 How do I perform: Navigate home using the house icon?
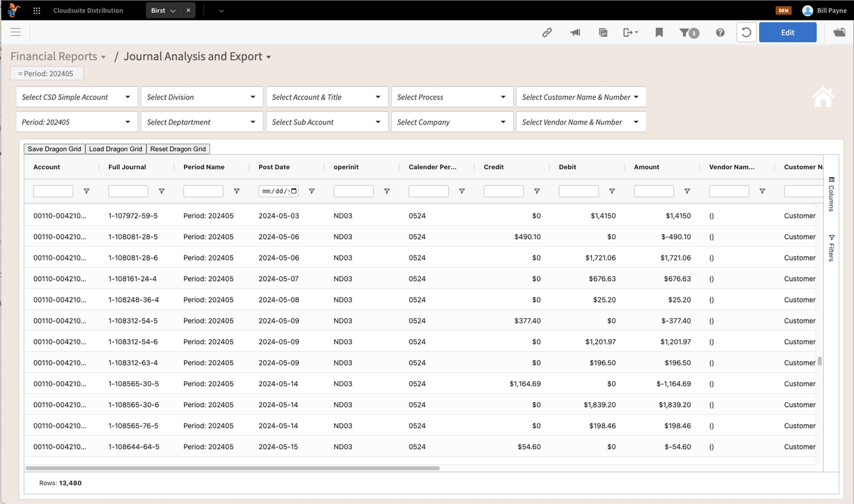tap(823, 97)
